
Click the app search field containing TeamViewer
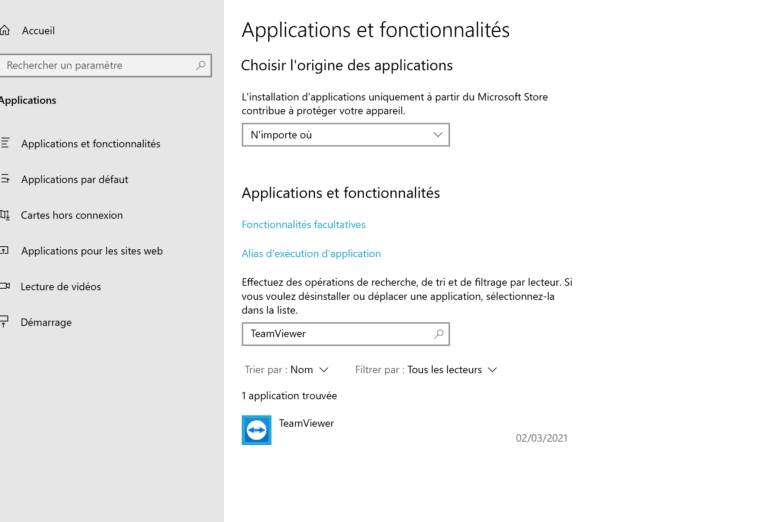pyautogui.click(x=335, y=334)
